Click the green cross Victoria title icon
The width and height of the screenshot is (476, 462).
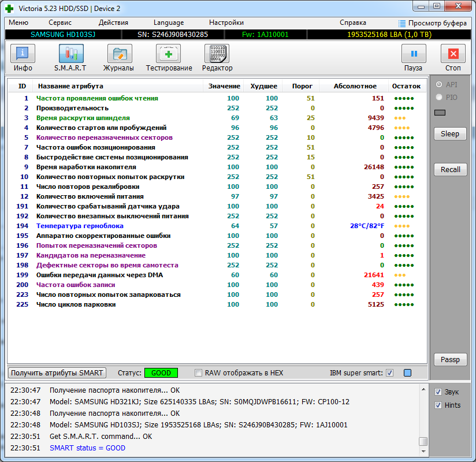coord(9,9)
